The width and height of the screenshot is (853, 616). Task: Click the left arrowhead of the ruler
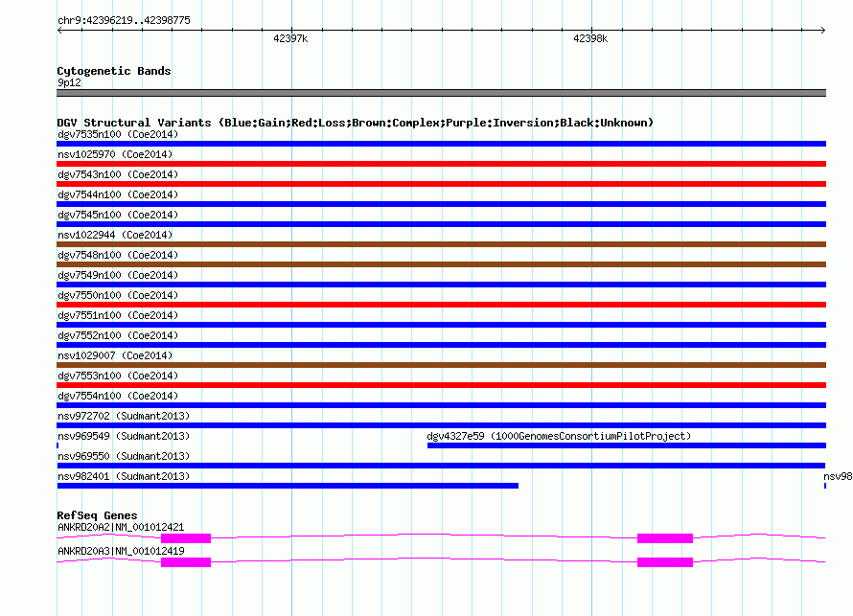click(59, 30)
